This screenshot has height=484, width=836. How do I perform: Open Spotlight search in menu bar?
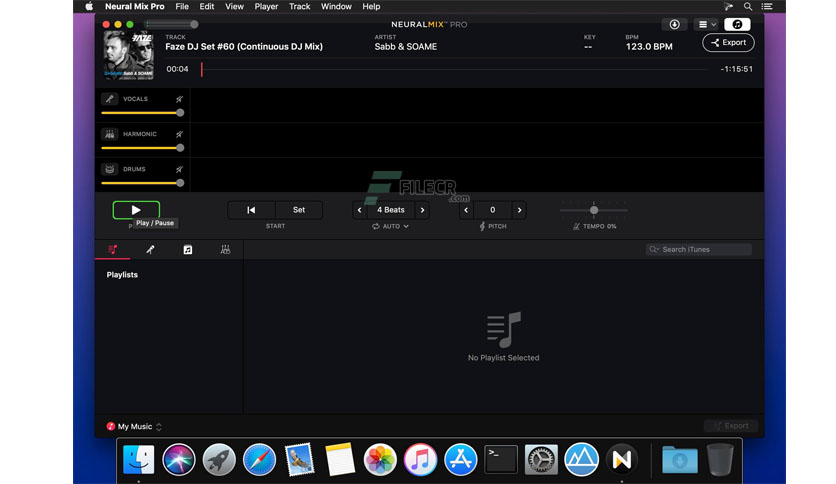[748, 6]
